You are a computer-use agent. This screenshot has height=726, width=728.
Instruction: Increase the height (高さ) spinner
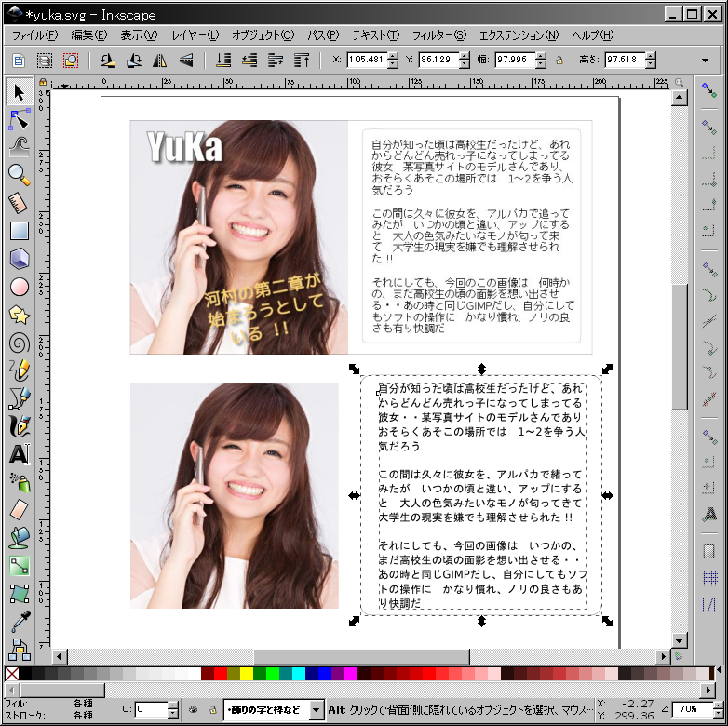[x=651, y=56]
